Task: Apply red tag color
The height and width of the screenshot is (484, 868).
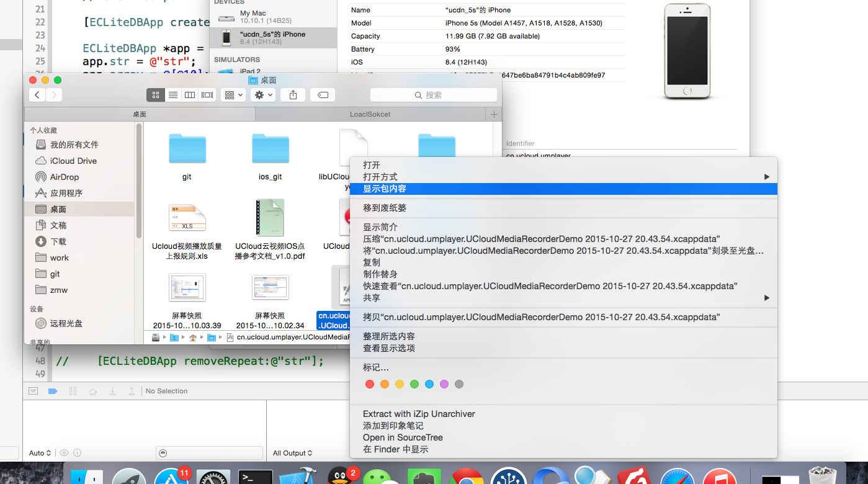Action: [370, 384]
